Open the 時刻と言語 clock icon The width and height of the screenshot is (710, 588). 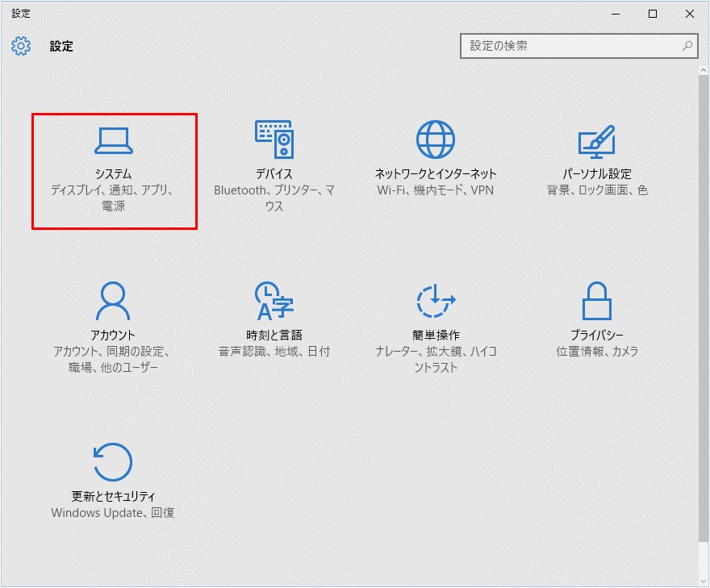pyautogui.click(x=274, y=301)
